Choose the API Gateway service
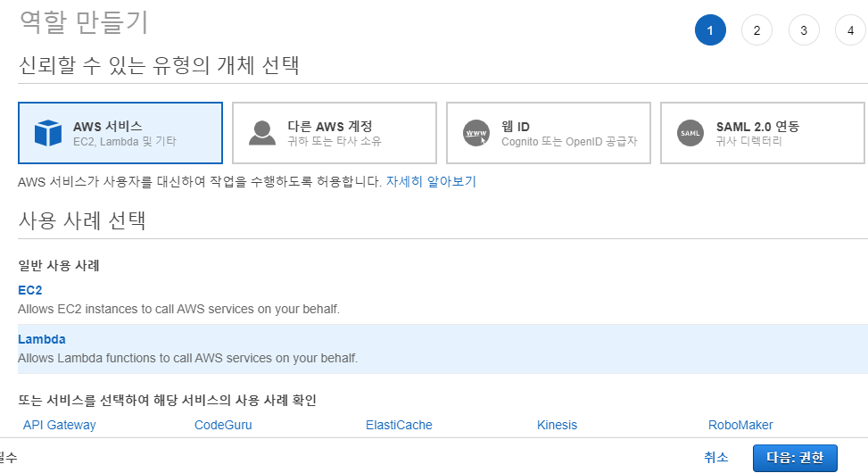The image size is (868, 473). [59, 425]
